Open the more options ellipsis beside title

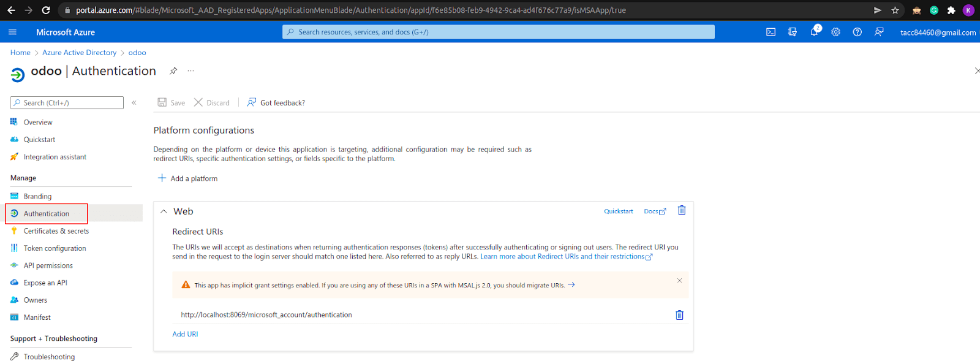point(190,70)
